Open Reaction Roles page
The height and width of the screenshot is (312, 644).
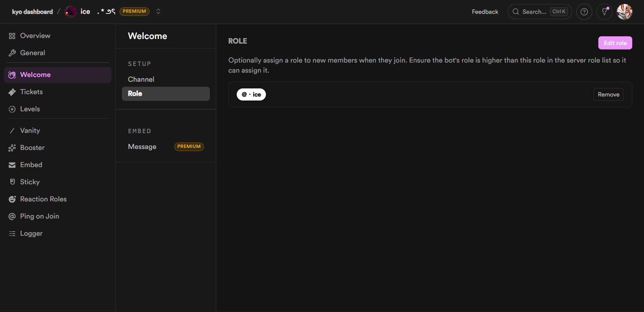pos(58,199)
